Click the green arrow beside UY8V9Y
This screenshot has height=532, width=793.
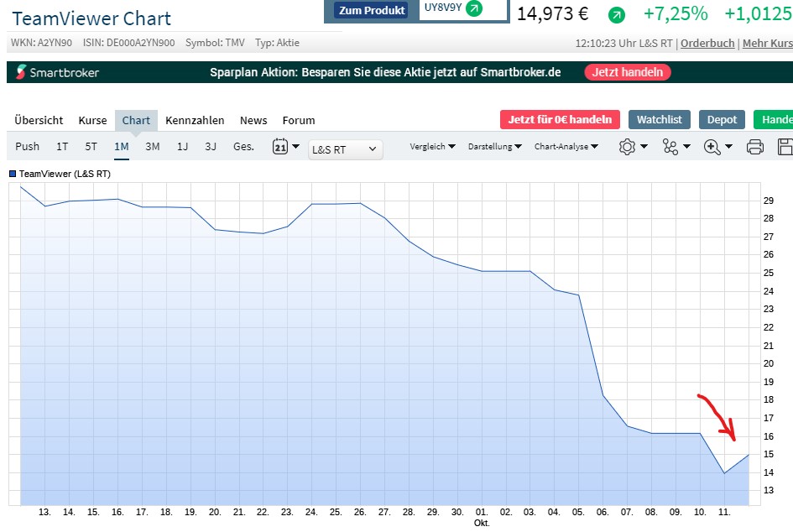click(x=474, y=9)
